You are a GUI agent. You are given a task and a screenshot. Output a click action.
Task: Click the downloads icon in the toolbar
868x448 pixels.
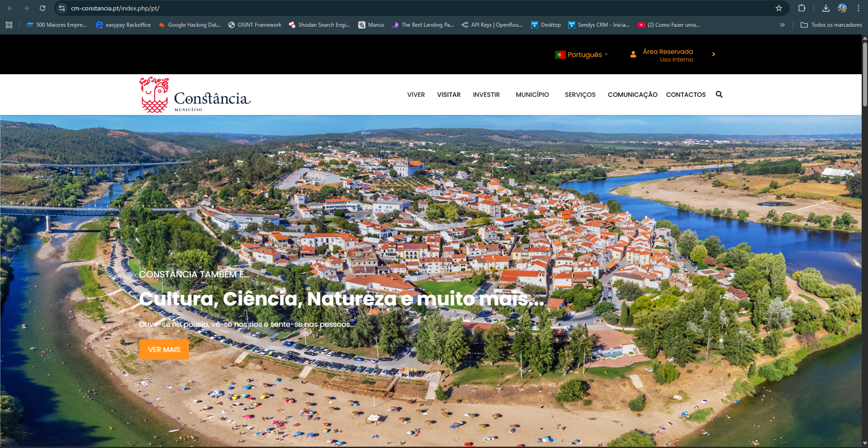tap(825, 8)
